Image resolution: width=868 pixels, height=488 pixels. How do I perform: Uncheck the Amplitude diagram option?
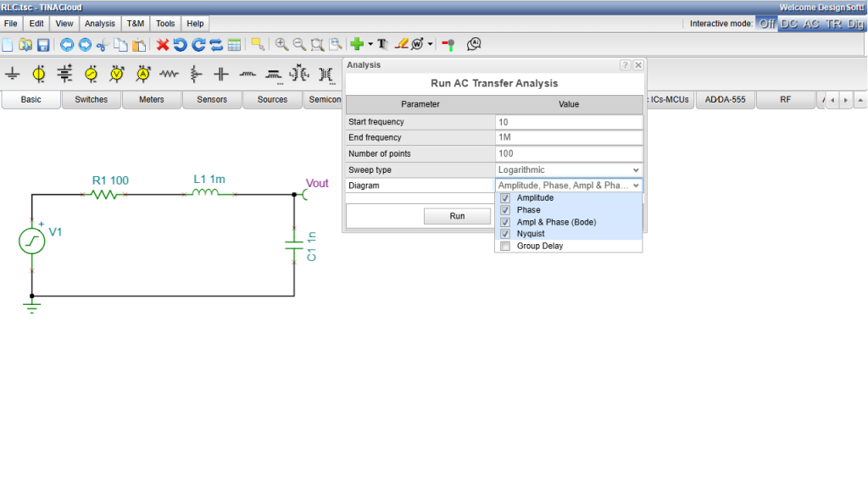pos(505,198)
